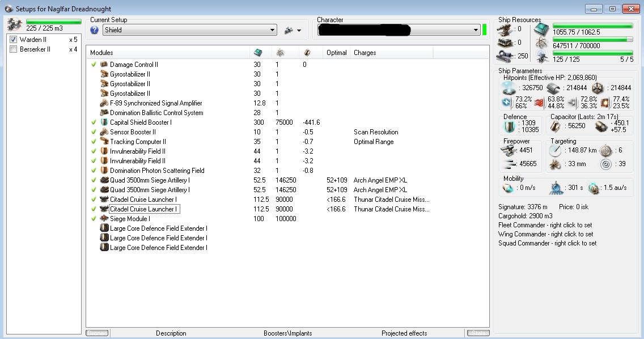Click the Domination Photon Scattering Field icon
The width and height of the screenshot is (644, 339).
coord(104,170)
